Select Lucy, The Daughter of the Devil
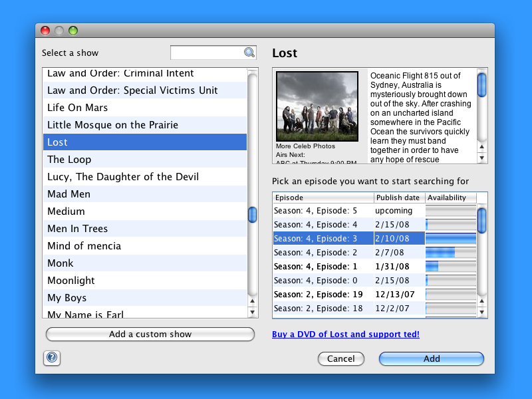 click(x=145, y=177)
